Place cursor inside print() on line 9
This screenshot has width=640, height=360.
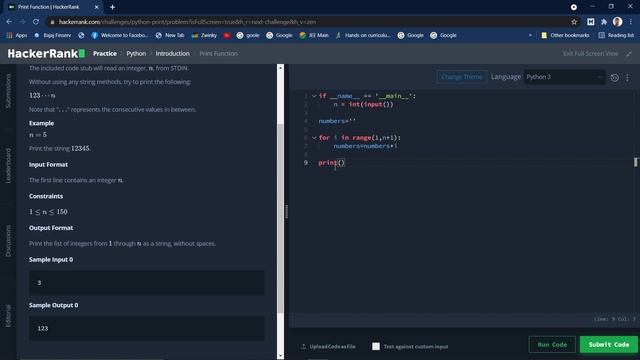341,162
